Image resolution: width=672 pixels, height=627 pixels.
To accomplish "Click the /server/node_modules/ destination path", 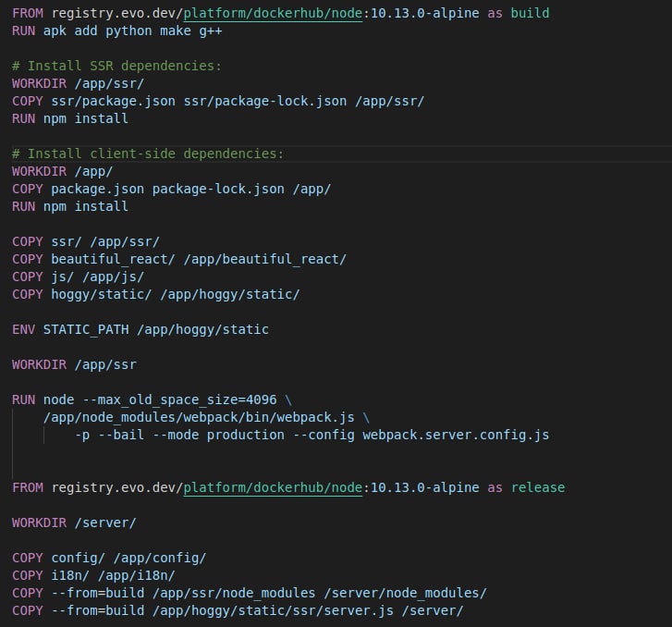I will (405, 593).
